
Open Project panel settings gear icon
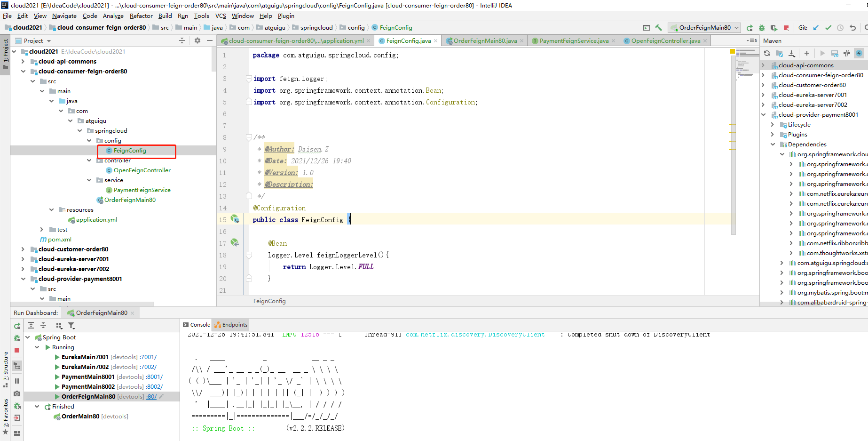[197, 40]
